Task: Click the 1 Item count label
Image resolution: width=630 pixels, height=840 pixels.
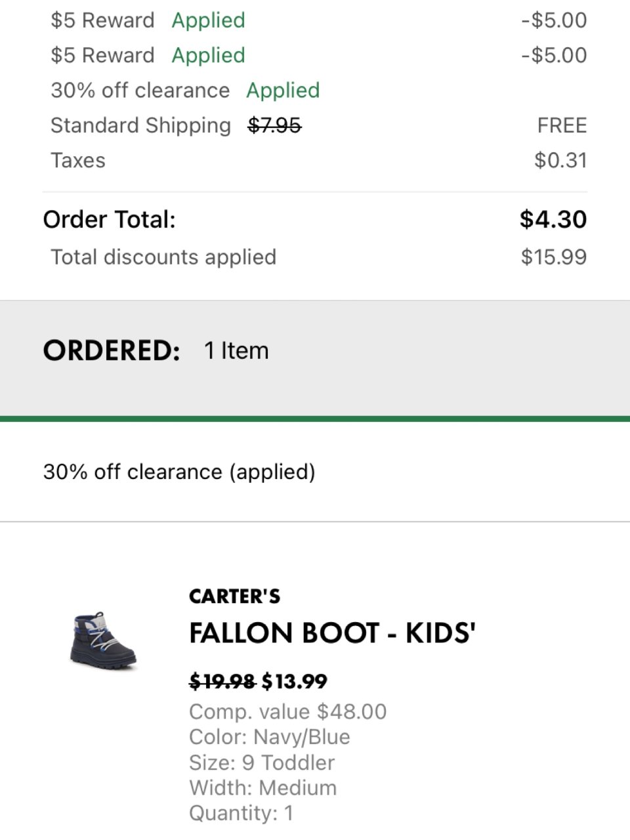Action: pos(236,350)
